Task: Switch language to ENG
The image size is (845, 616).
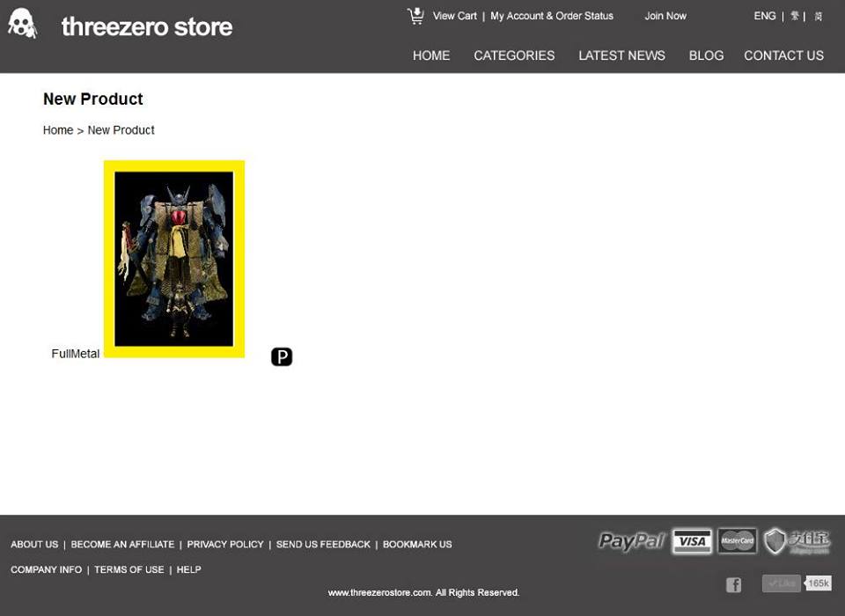Action: [765, 16]
